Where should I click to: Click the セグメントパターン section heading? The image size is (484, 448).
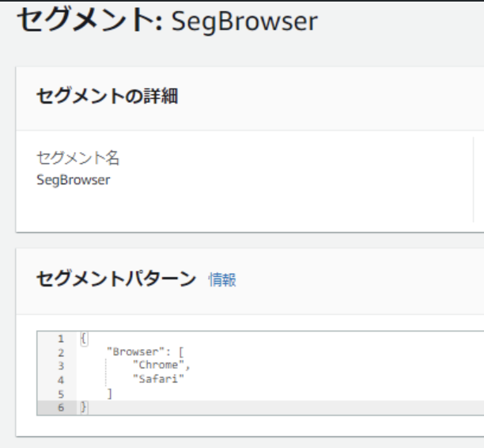coord(116,279)
